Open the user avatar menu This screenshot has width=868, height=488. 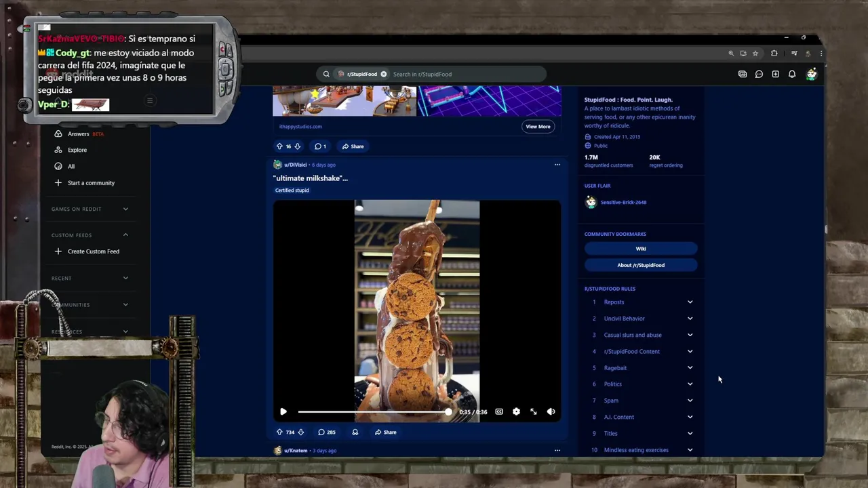pyautogui.click(x=811, y=74)
